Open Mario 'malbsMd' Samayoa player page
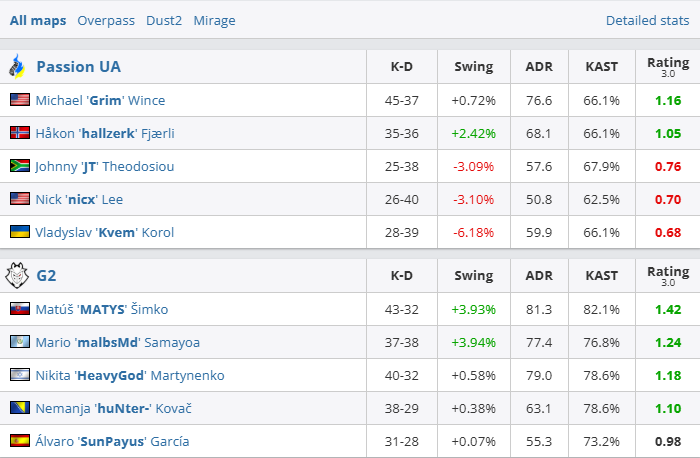Viewport: 700px width, 458px height. pyautogui.click(x=117, y=342)
